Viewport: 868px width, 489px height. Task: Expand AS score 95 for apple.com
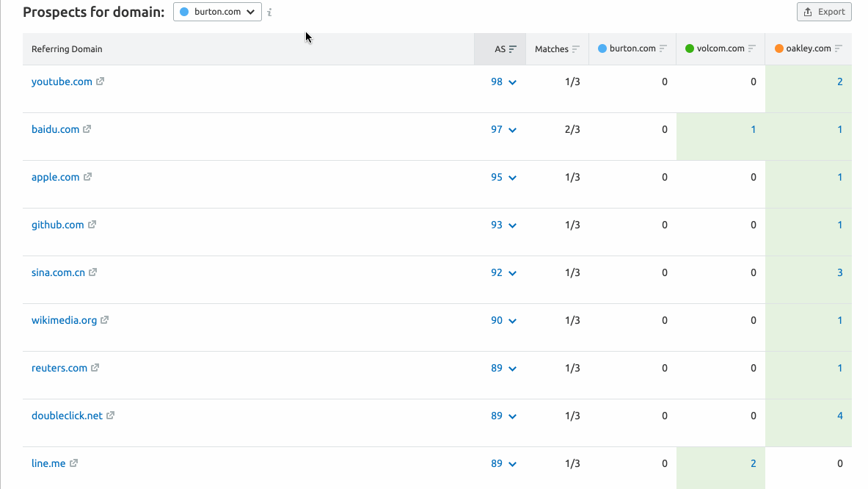(504, 177)
